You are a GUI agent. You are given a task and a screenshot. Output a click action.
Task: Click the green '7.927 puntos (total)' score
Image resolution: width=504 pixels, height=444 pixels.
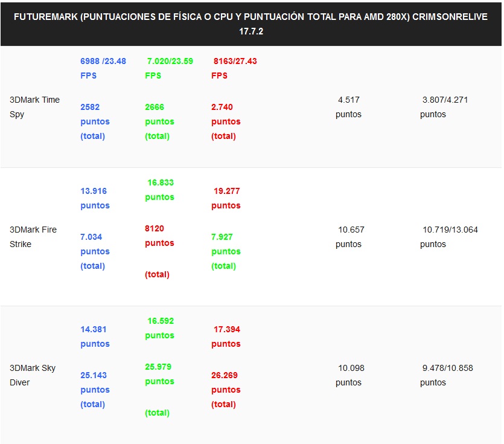pyautogui.click(x=226, y=251)
